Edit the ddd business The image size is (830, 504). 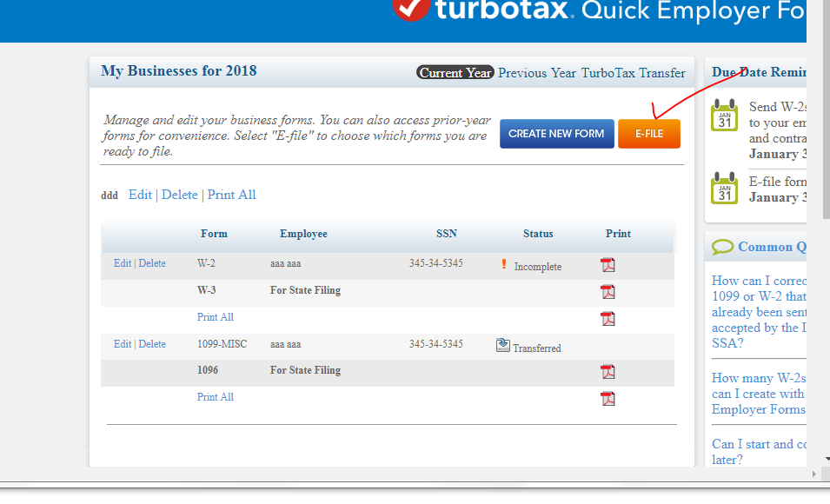tap(140, 195)
